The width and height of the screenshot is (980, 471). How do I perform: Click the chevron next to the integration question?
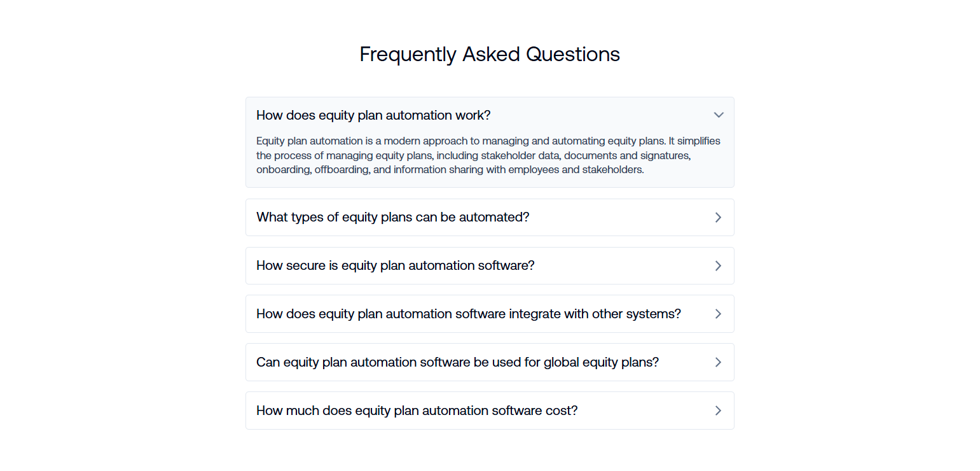click(718, 314)
